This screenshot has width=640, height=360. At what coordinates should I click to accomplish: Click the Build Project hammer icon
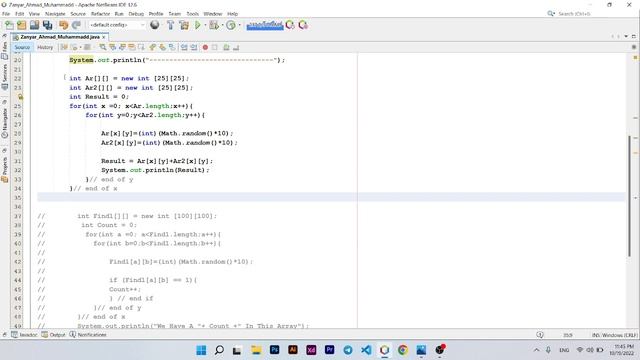coord(171,25)
